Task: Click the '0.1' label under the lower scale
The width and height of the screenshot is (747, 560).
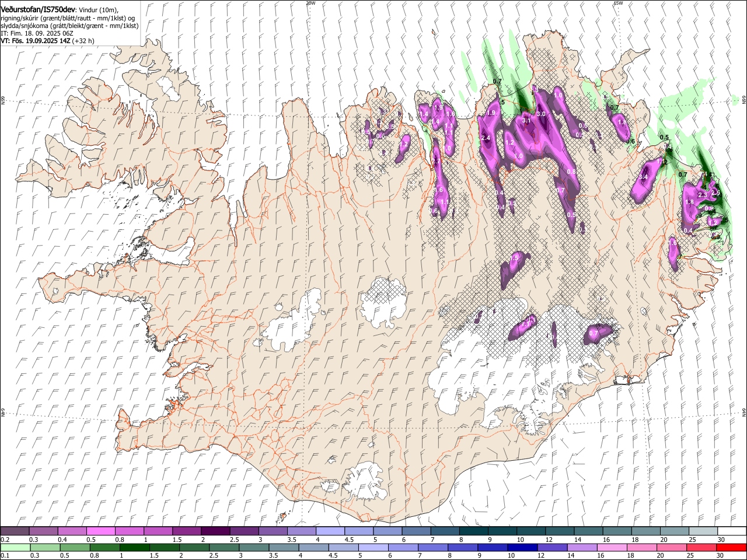Action: [5, 556]
